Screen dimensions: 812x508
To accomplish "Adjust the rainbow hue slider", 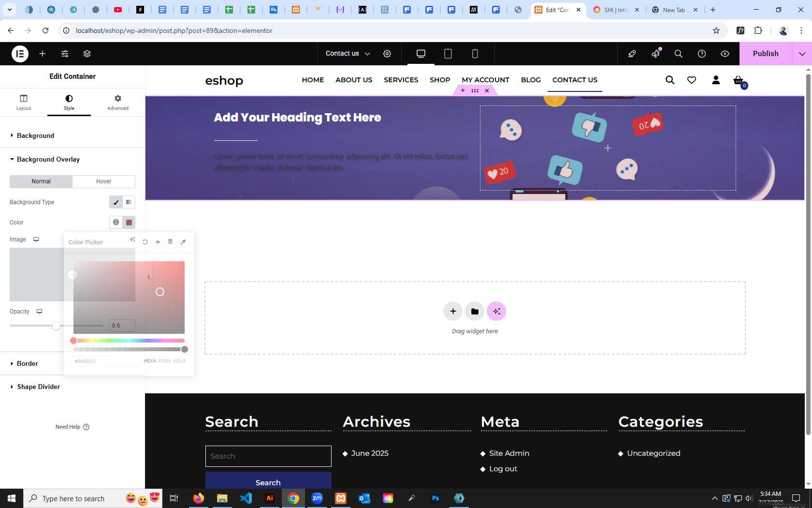I will click(x=129, y=341).
